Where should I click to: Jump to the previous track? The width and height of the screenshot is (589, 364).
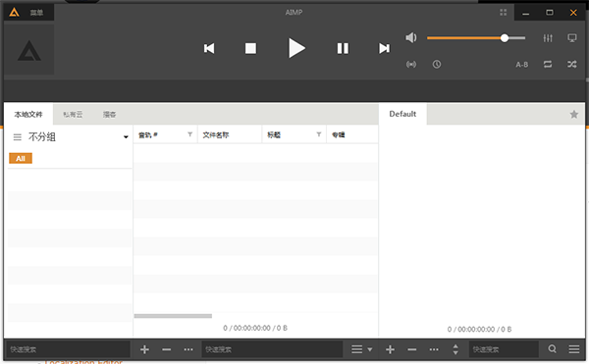[209, 48]
